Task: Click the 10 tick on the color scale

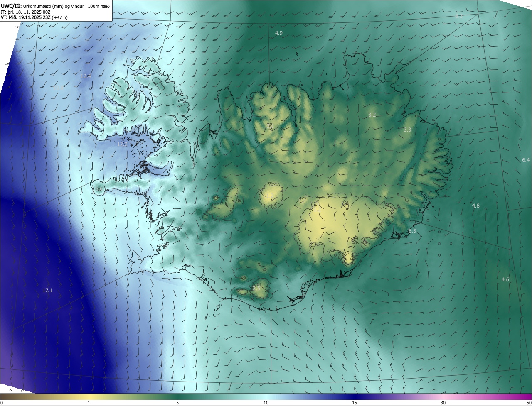Action: click(266, 403)
